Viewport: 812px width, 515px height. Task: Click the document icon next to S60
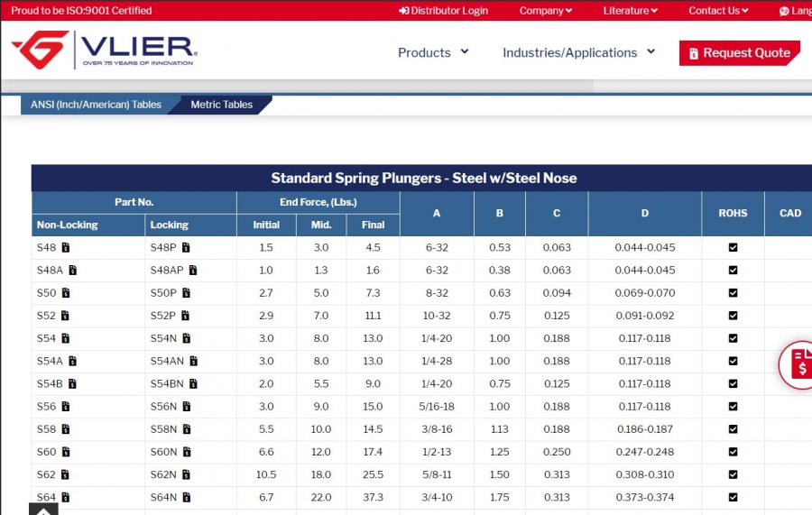pos(66,452)
